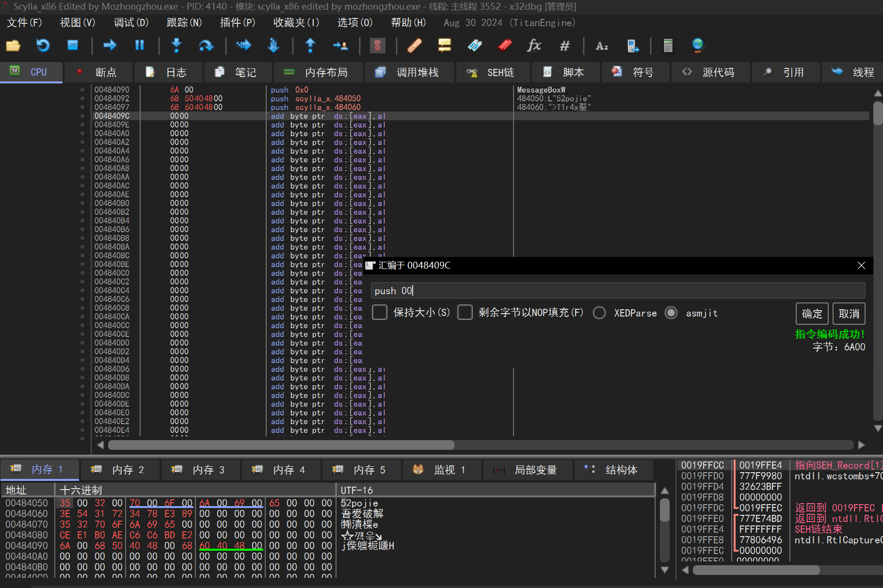883x588 pixels.
Task: Toggle breakpoint dot at address 00484090
Action: [x=82, y=90]
